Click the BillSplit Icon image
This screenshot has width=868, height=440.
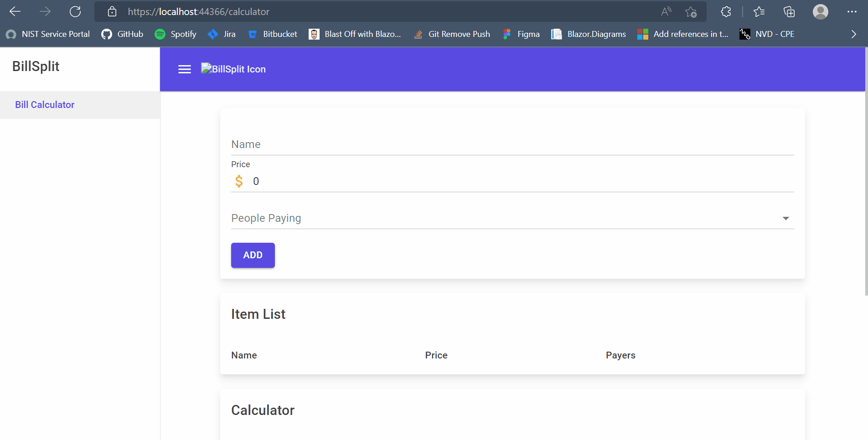(233, 69)
